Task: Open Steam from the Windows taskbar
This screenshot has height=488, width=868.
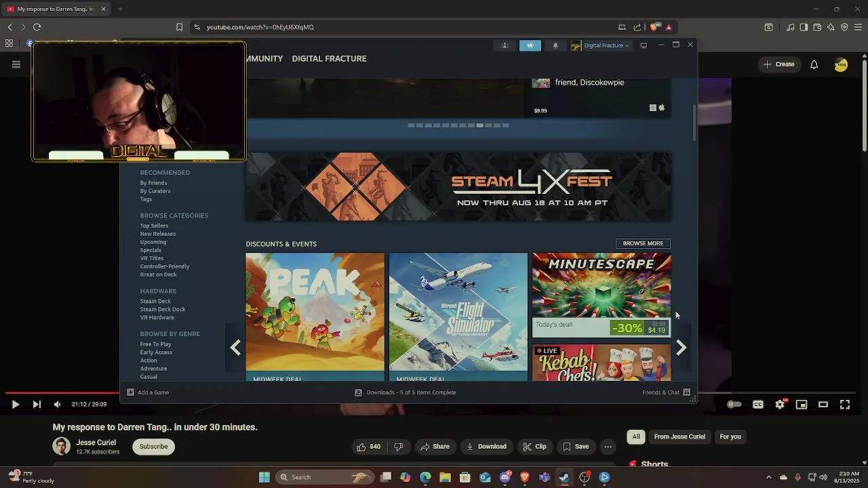Action: [x=564, y=477]
